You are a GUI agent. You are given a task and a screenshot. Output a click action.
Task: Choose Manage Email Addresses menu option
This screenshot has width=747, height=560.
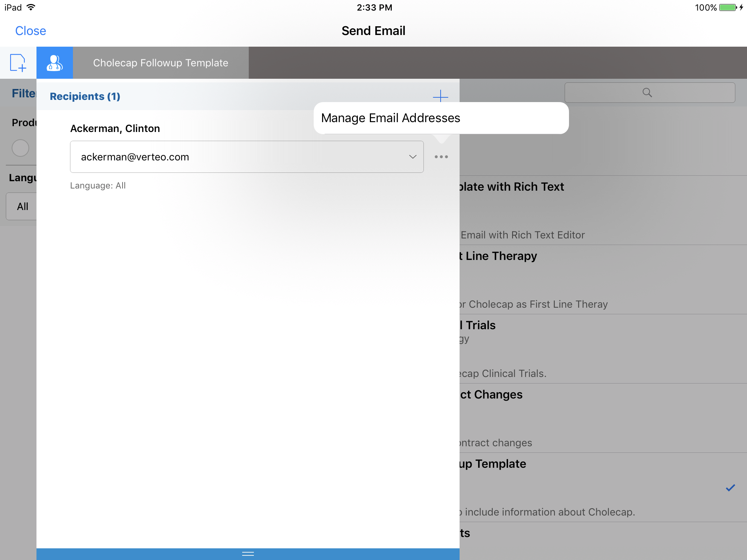click(391, 118)
